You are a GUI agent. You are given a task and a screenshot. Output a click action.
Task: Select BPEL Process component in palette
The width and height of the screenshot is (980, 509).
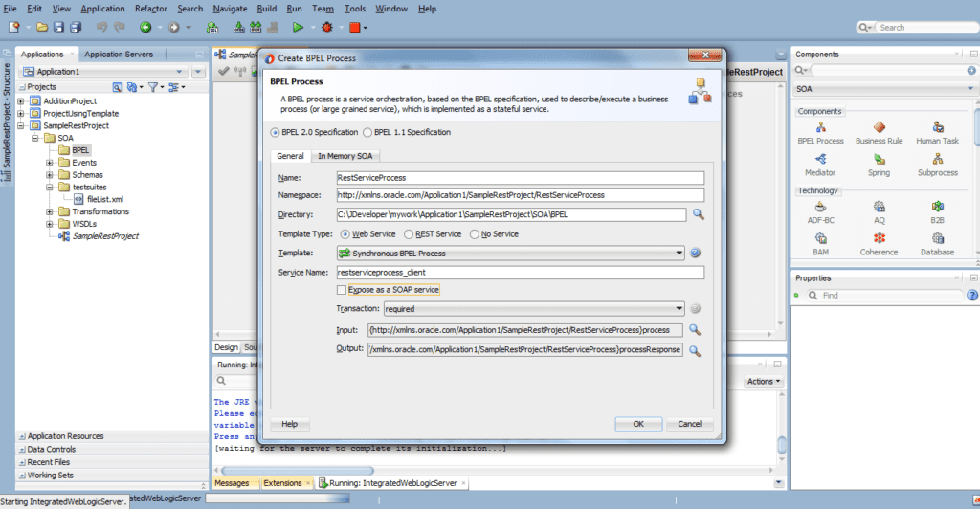[x=820, y=133]
